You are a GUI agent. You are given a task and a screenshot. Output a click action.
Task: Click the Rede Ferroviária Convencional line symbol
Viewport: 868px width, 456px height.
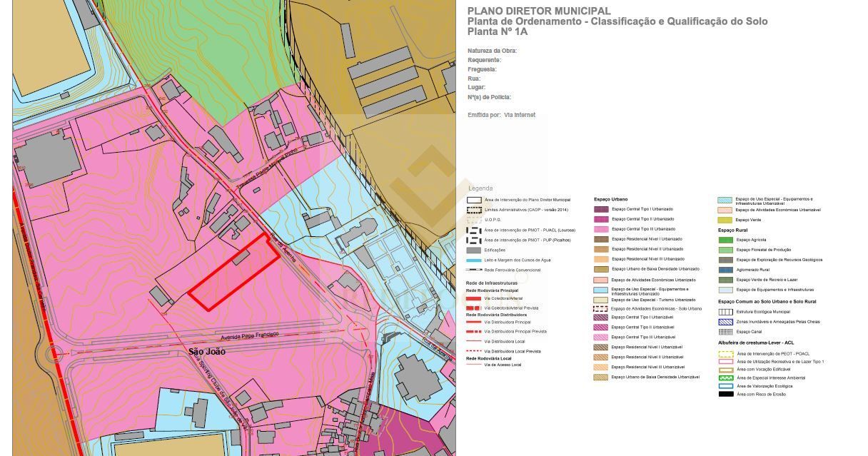coord(473,270)
